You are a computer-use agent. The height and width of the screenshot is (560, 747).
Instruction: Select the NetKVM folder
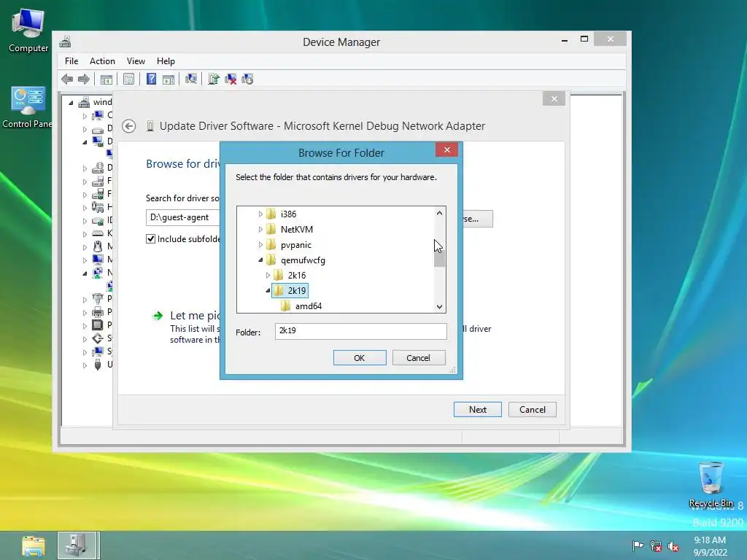click(x=296, y=230)
